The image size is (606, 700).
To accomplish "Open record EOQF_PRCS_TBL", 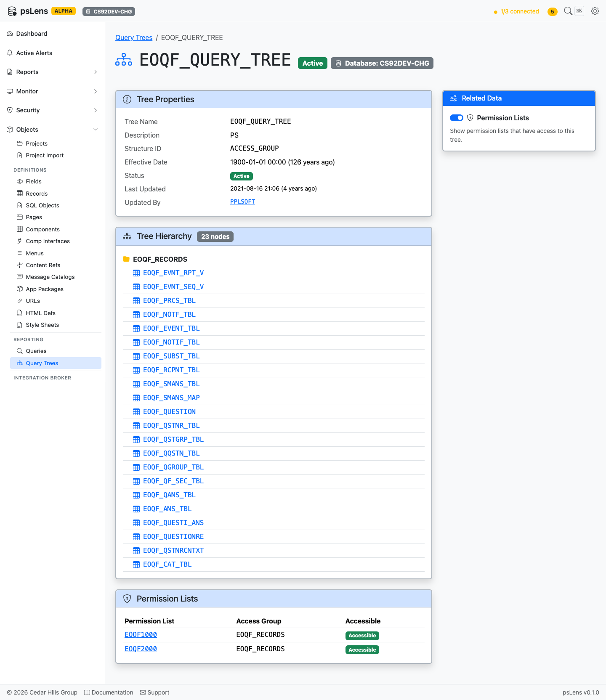I will pyautogui.click(x=169, y=300).
